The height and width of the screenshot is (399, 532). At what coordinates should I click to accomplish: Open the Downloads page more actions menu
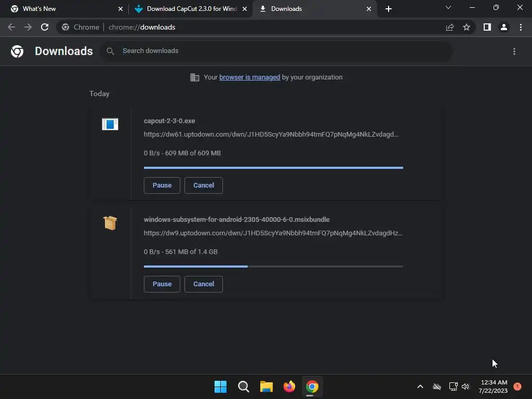(x=514, y=51)
